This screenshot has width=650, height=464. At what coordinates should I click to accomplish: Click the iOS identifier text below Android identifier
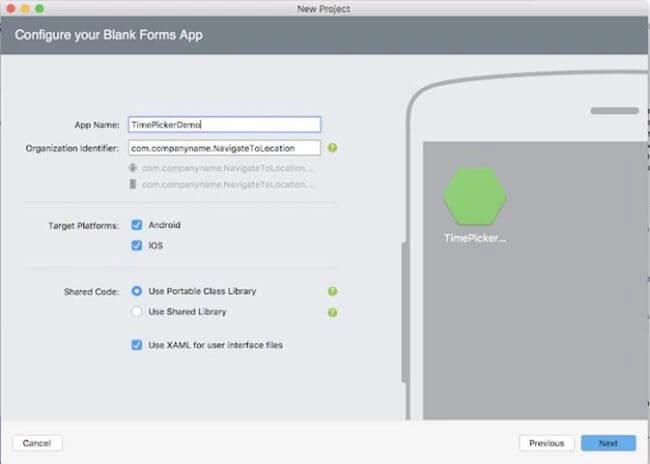pos(228,185)
